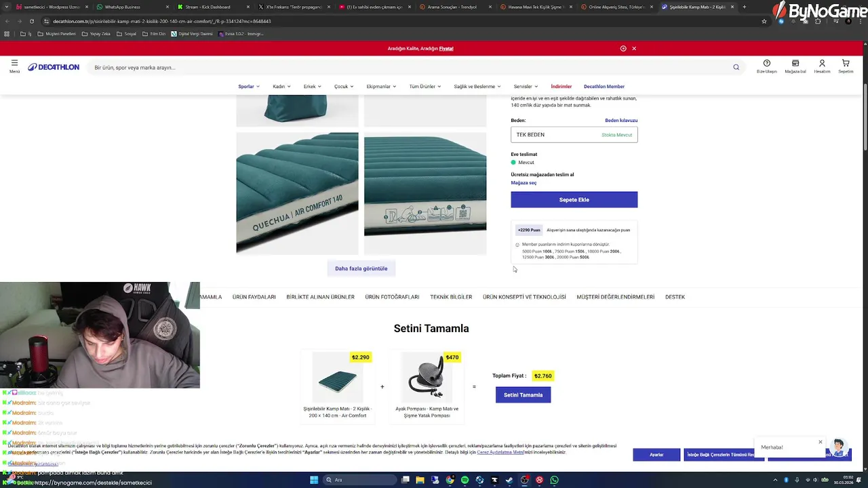Reject optional cookies button

click(724, 455)
